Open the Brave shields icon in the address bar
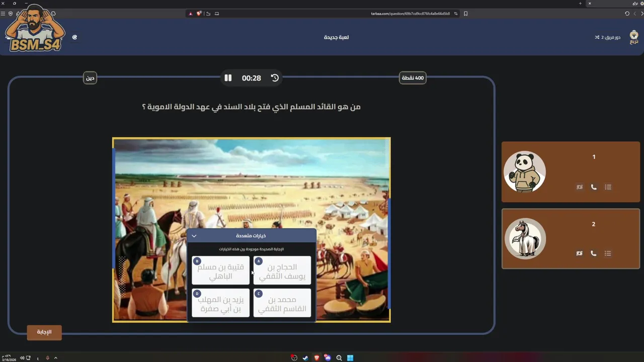This screenshot has height=362, width=644. [199, 14]
